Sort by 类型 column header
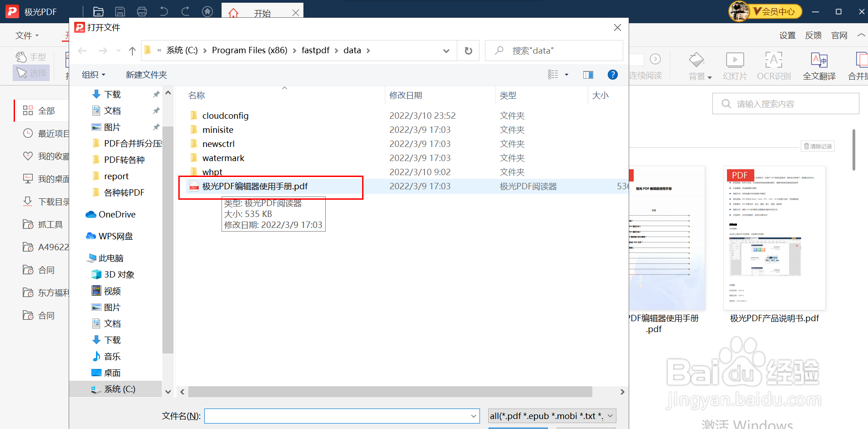The width and height of the screenshot is (868, 429). pyautogui.click(x=508, y=95)
